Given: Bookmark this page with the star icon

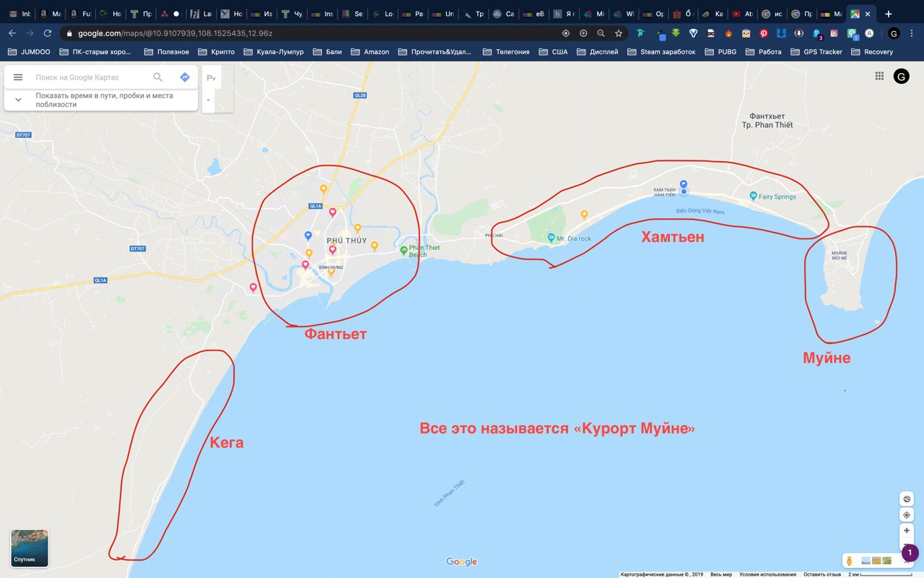Looking at the screenshot, I should click(619, 33).
